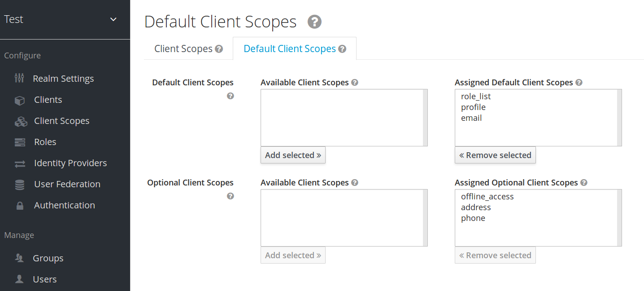Click greyed Add selected button for optional scopes
The height and width of the screenshot is (291, 644).
[x=293, y=255]
